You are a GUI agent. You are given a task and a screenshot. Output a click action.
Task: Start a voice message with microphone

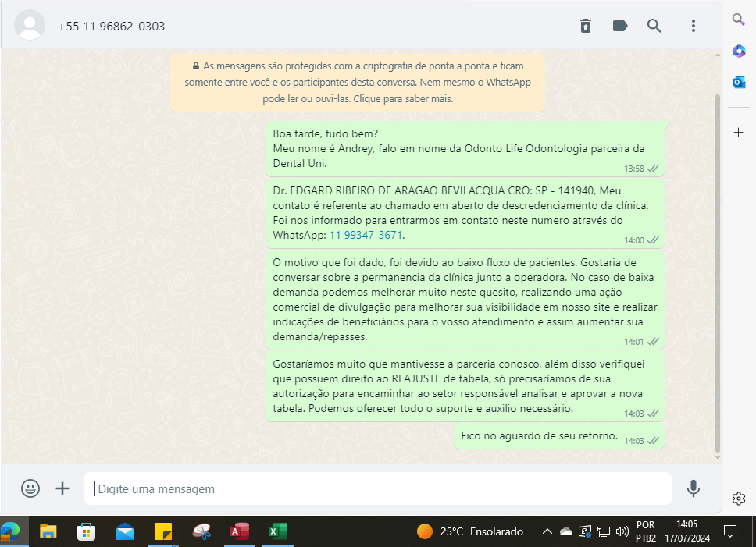point(694,488)
